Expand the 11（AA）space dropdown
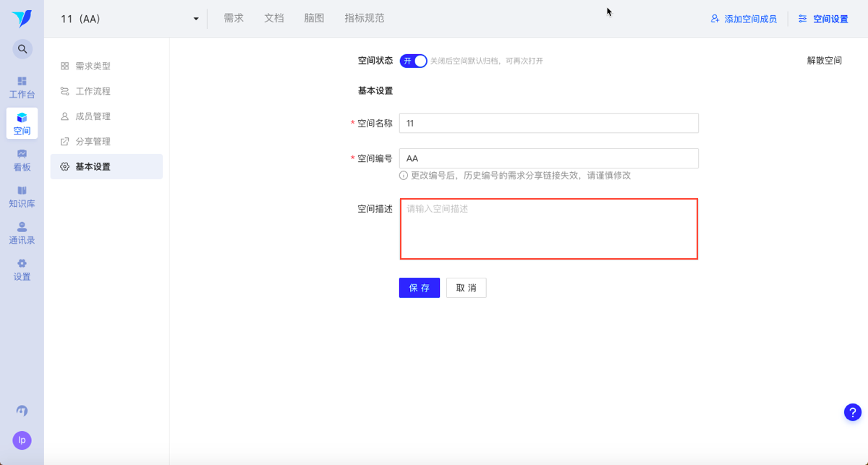868x465 pixels. click(196, 19)
